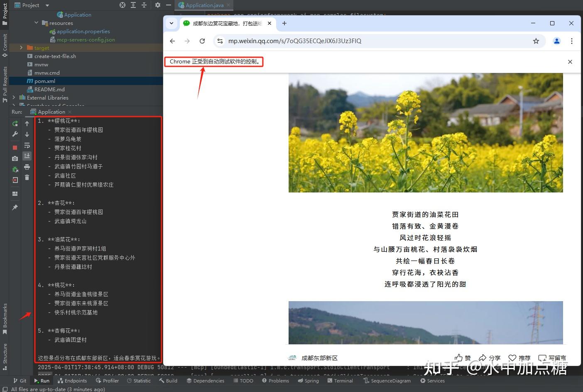Switch to the Application.java editor tab
The width and height of the screenshot is (583, 392).
[203, 5]
